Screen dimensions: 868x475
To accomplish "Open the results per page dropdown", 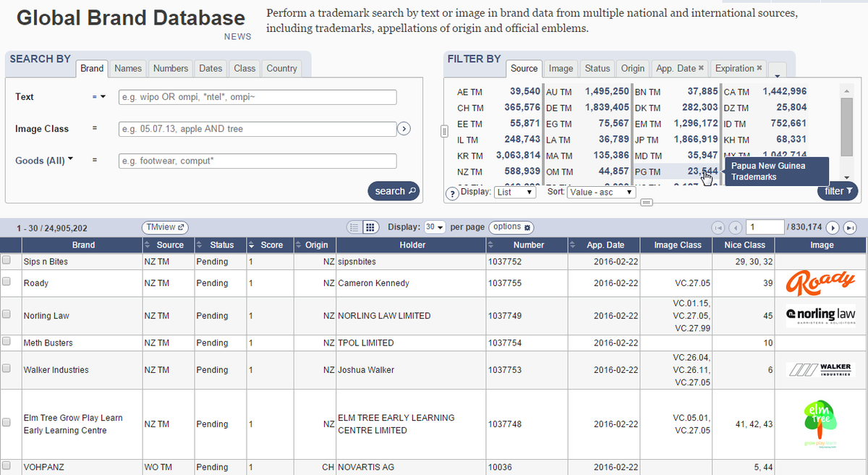I will [435, 227].
